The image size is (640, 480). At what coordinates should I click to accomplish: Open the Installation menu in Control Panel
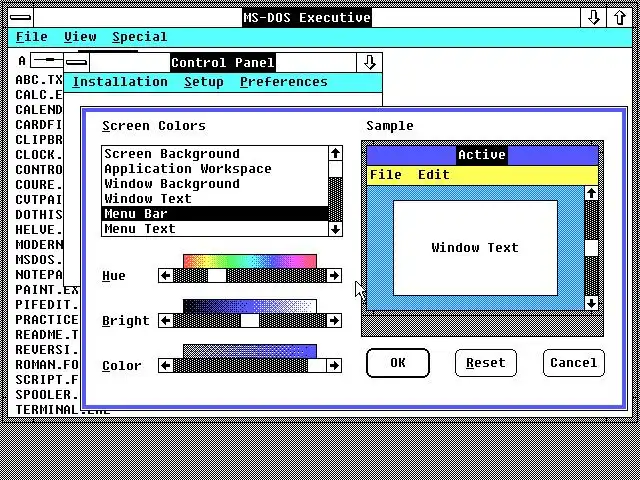[120, 82]
